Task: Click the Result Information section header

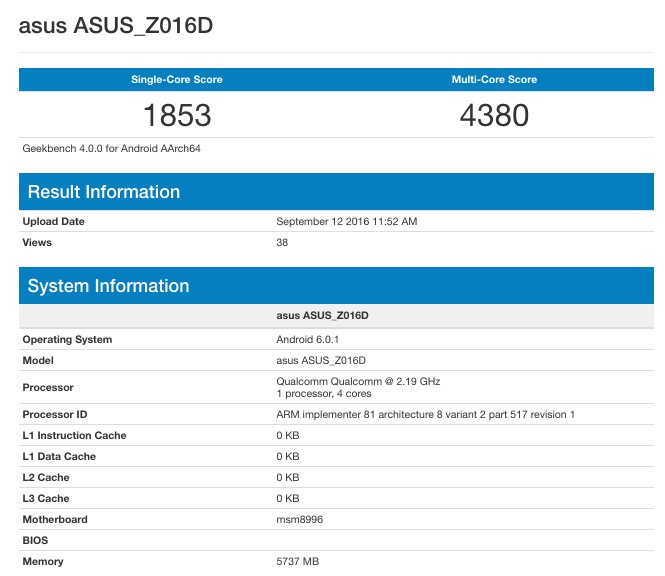Action: point(104,192)
